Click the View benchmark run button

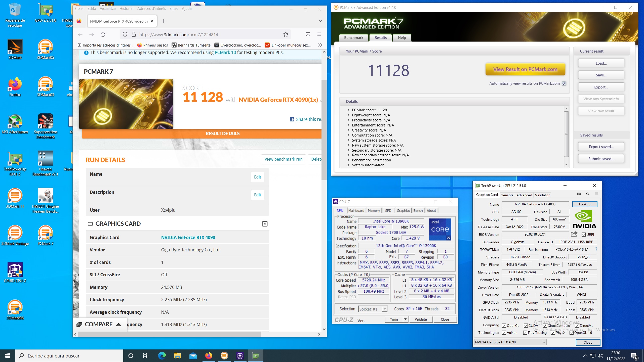(283, 159)
